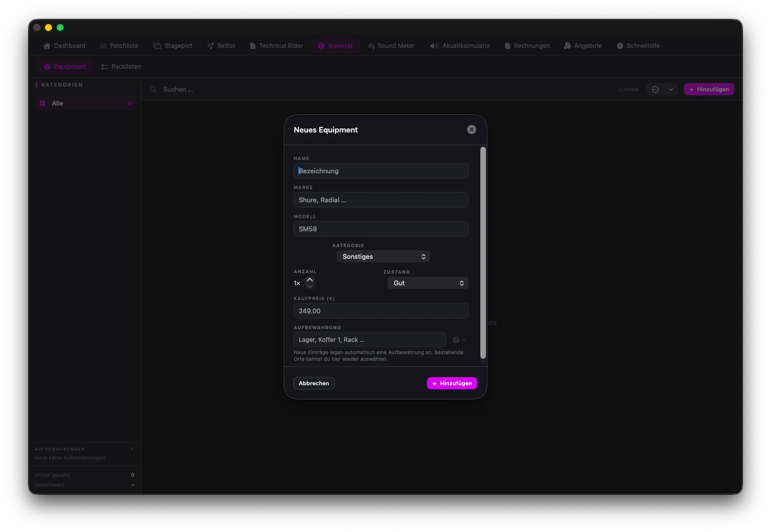Click the Equipment cube icon

click(47, 67)
